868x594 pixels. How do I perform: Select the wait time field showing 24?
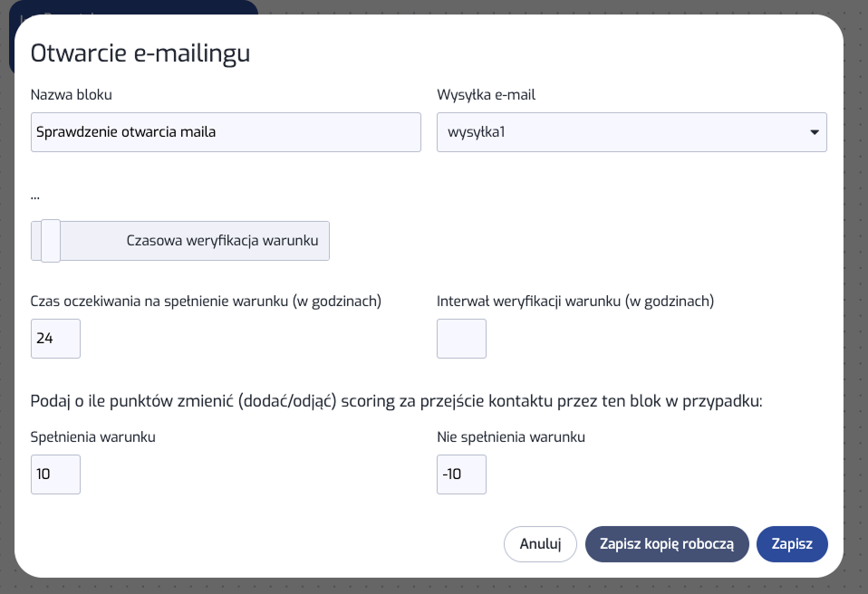[55, 339]
